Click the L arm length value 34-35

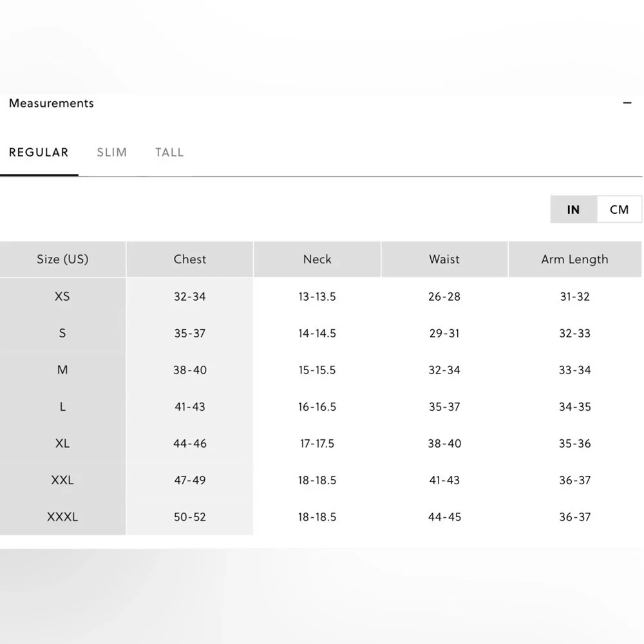[574, 406]
